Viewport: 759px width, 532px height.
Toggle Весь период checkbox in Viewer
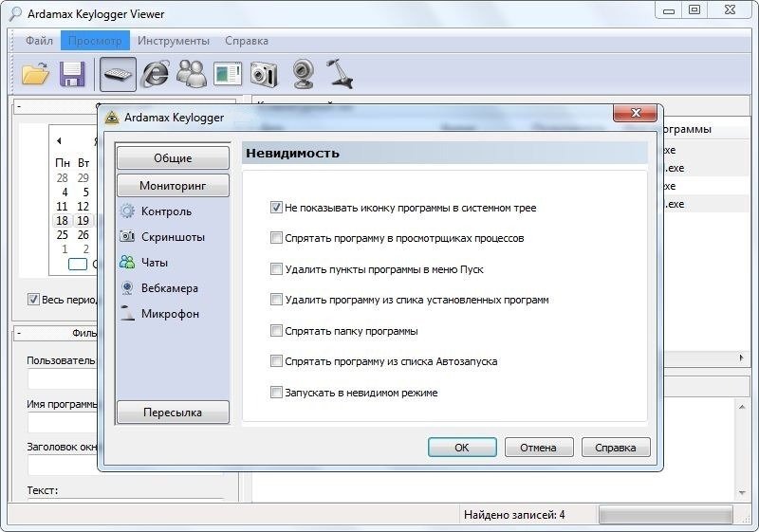click(33, 300)
